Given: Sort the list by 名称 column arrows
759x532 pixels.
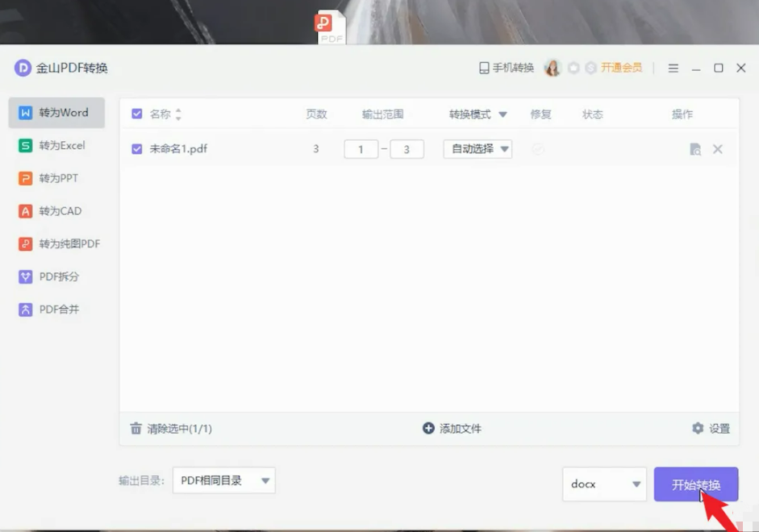Looking at the screenshot, I should pos(178,114).
